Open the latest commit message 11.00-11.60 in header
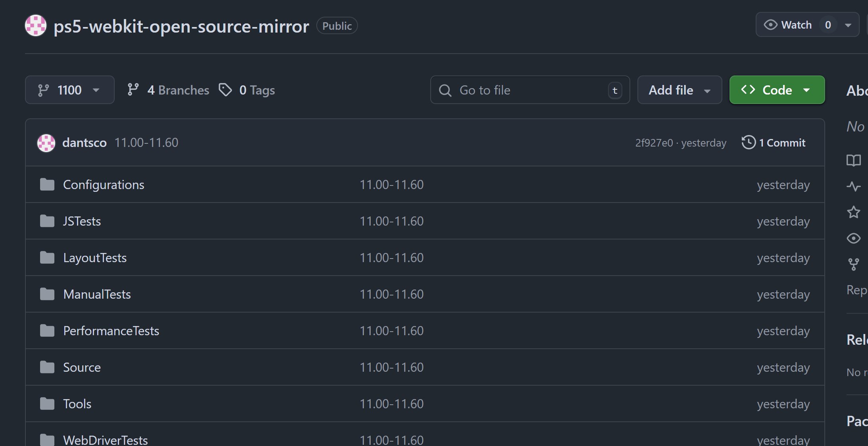Image resolution: width=868 pixels, height=446 pixels. (x=146, y=143)
